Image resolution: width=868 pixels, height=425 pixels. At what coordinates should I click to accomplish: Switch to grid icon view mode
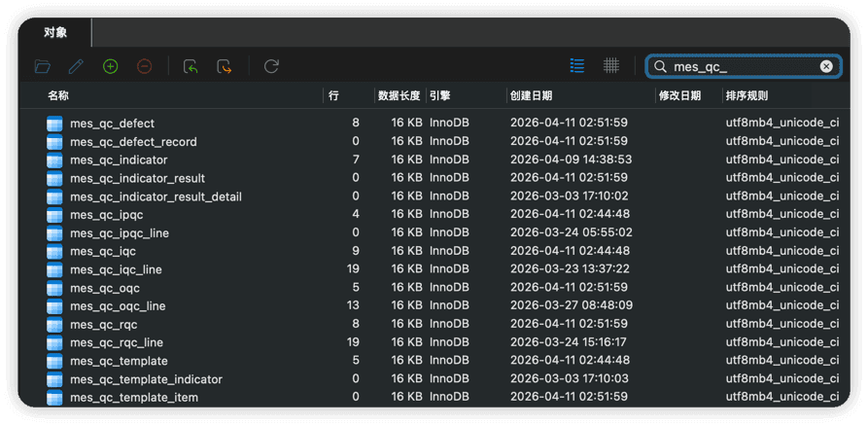coord(611,66)
